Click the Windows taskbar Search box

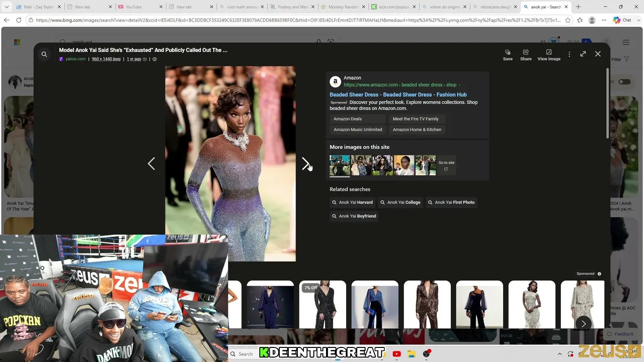[244, 354]
